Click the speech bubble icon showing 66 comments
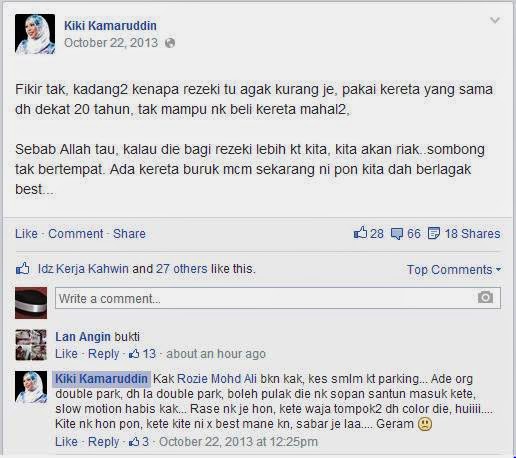This screenshot has width=516, height=458. click(x=397, y=234)
